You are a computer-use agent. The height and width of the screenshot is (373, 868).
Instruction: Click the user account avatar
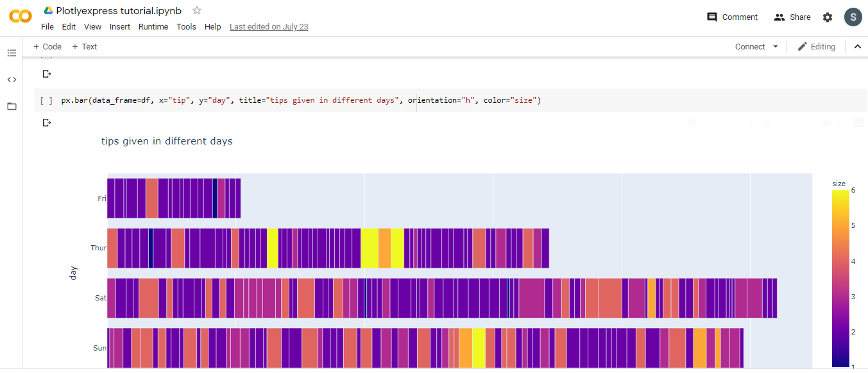(x=853, y=17)
